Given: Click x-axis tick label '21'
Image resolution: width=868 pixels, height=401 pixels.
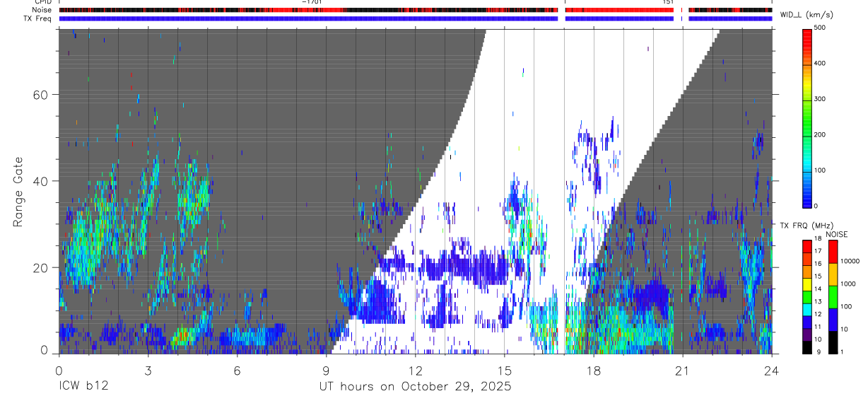Looking at the screenshot, I should click(683, 370).
